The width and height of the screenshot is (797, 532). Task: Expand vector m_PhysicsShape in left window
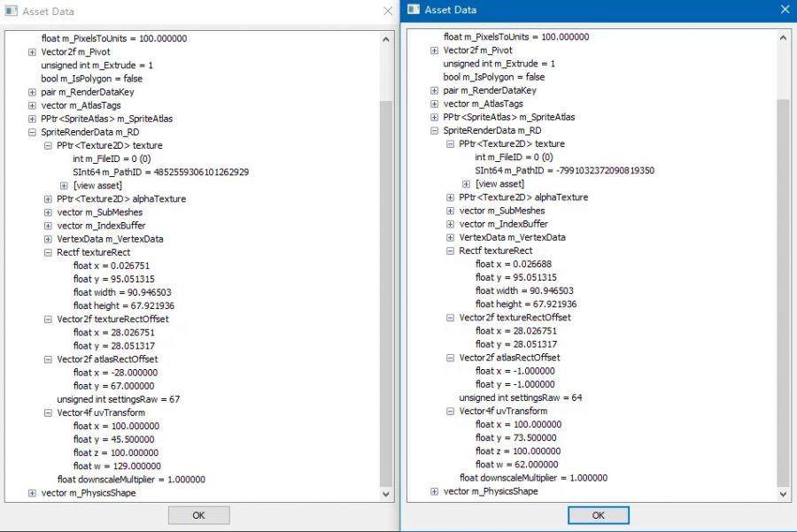pyautogui.click(x=31, y=493)
